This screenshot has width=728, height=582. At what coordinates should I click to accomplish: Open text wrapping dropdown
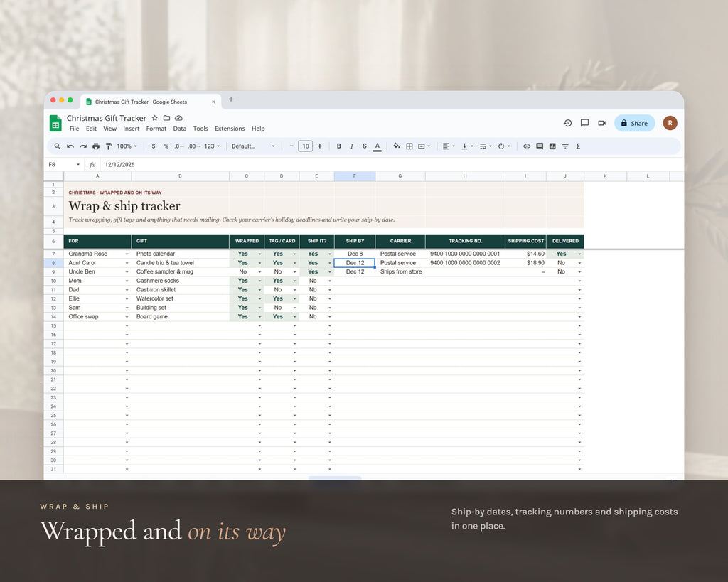pyautogui.click(x=486, y=146)
